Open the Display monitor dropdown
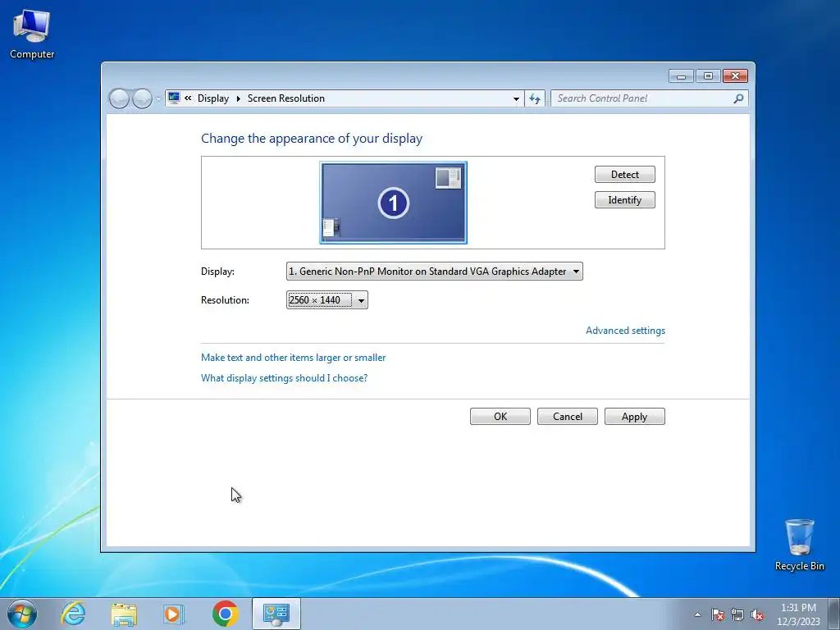Viewport: 840px width, 630px height. coord(435,271)
